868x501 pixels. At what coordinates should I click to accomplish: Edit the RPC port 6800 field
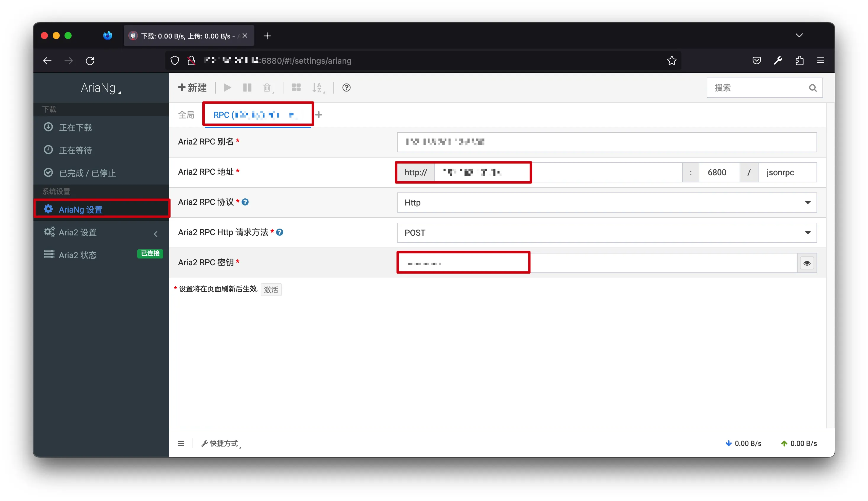719,172
